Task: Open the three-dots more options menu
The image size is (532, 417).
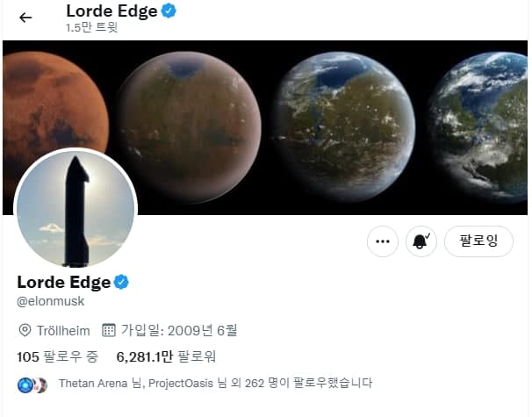Action: (383, 241)
